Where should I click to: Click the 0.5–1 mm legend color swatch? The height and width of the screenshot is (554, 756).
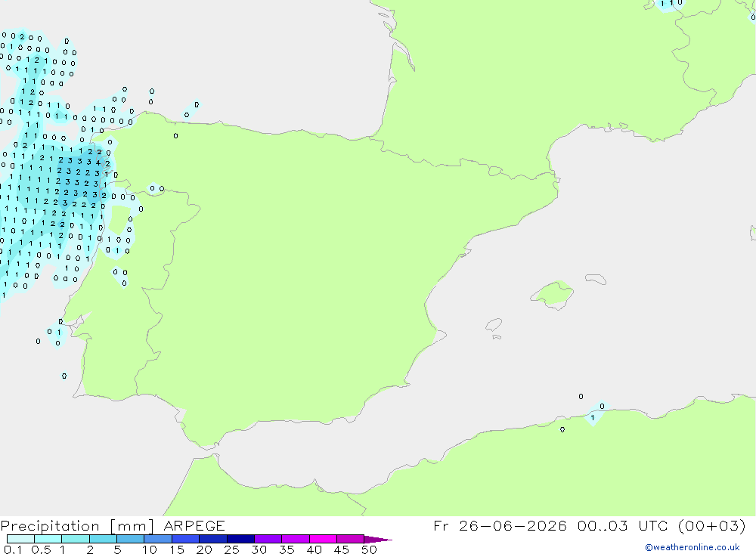tap(48, 539)
